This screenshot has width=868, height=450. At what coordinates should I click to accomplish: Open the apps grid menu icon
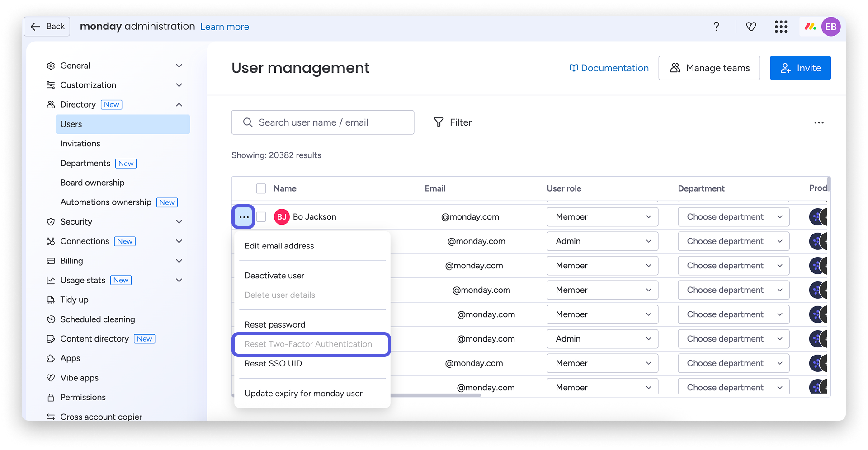pos(781,27)
